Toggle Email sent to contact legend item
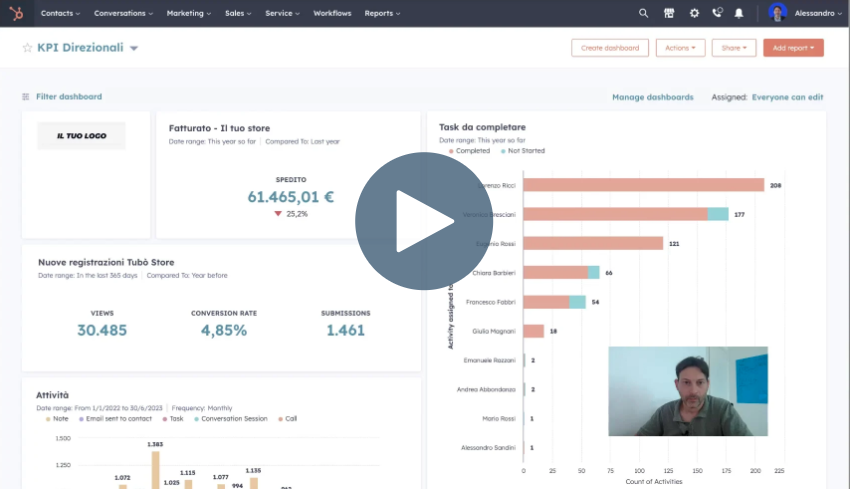This screenshot has height=492, width=850. click(115, 418)
